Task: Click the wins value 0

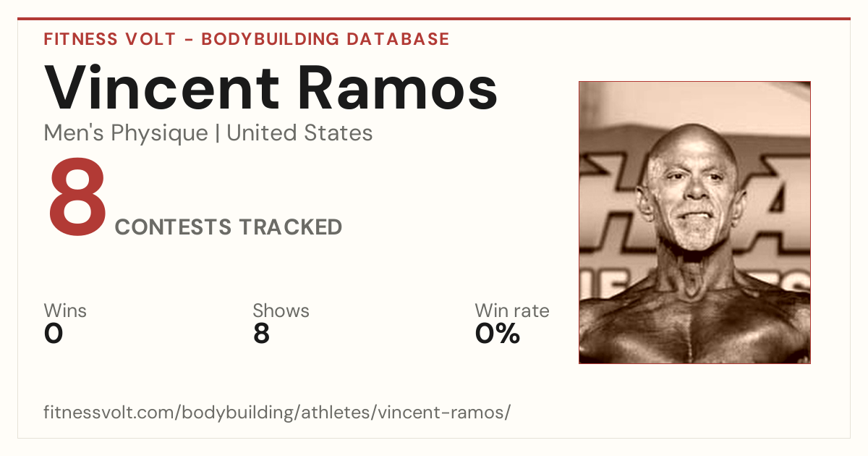Action: 54,334
